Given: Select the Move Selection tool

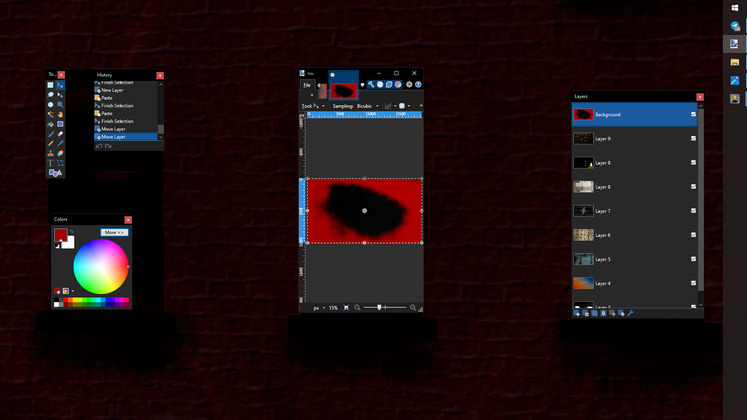Looking at the screenshot, I should point(60,95).
